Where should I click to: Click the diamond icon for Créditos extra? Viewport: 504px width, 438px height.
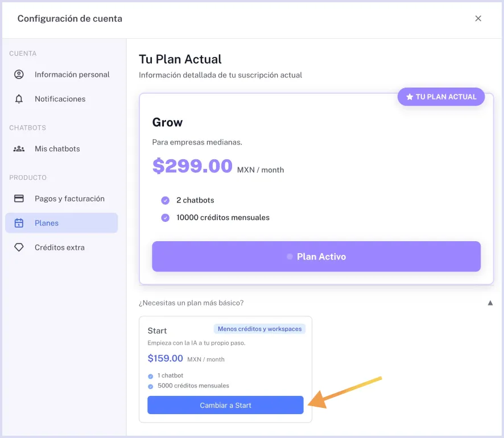19,247
